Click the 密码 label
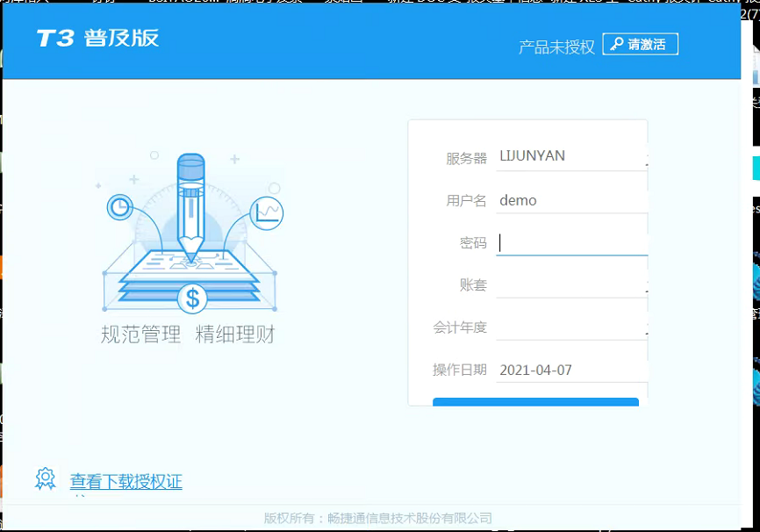This screenshot has height=532, width=760. point(473,242)
